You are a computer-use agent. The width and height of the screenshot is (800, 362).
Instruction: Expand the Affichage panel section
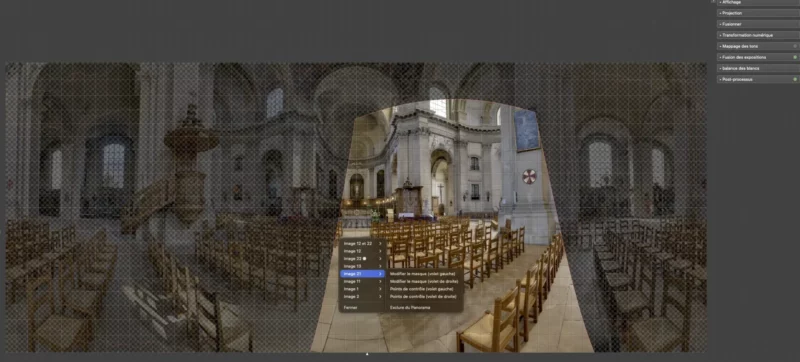tap(758, 3)
